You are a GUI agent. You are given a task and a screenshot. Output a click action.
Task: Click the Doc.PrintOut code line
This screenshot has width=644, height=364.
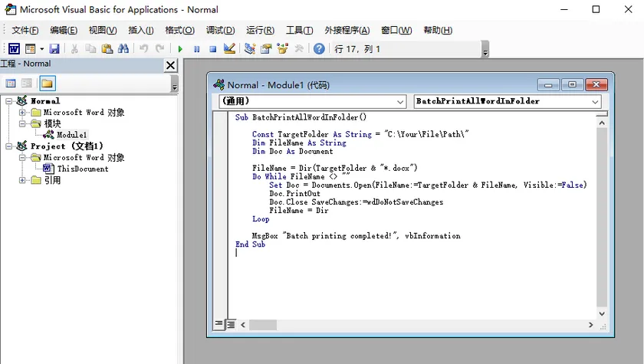point(295,193)
